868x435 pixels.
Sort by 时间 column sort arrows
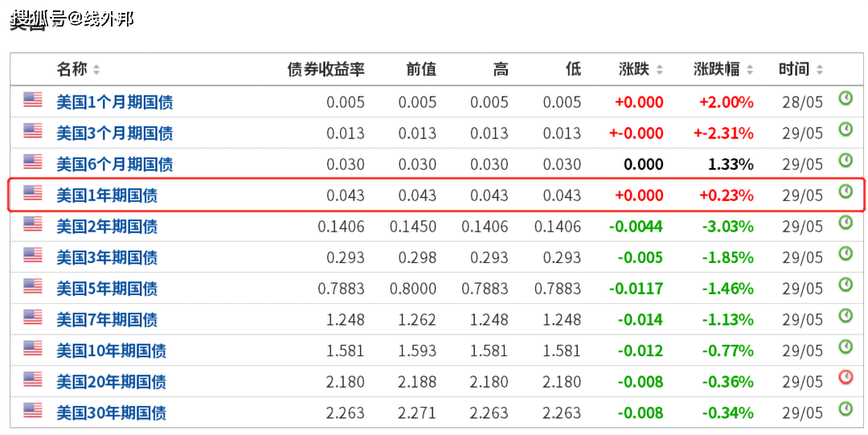(x=820, y=70)
